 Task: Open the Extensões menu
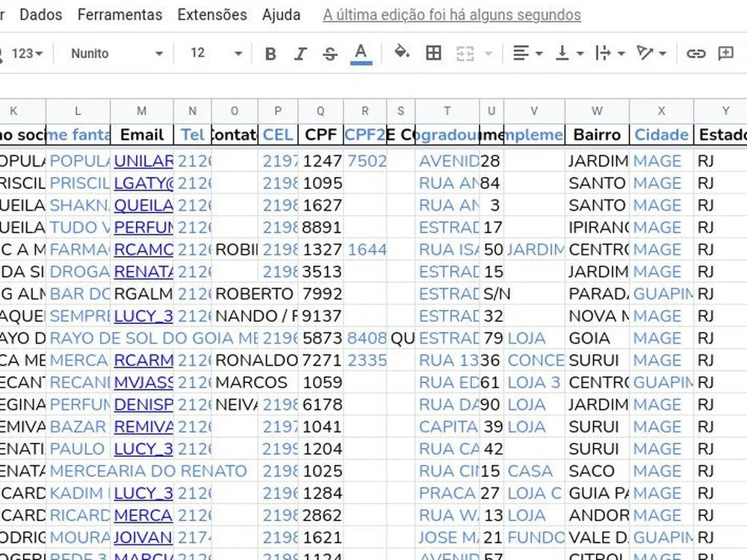click(x=212, y=15)
